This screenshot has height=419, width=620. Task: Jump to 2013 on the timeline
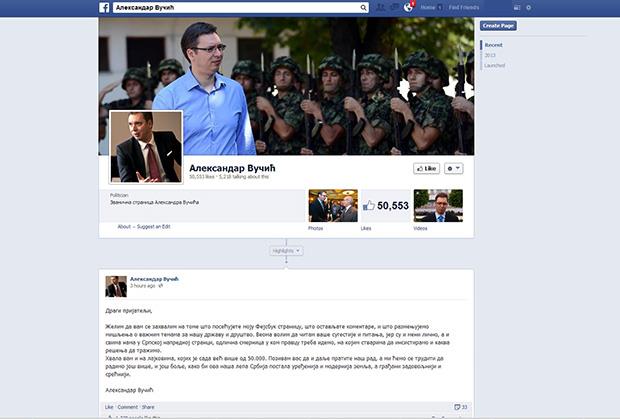490,55
